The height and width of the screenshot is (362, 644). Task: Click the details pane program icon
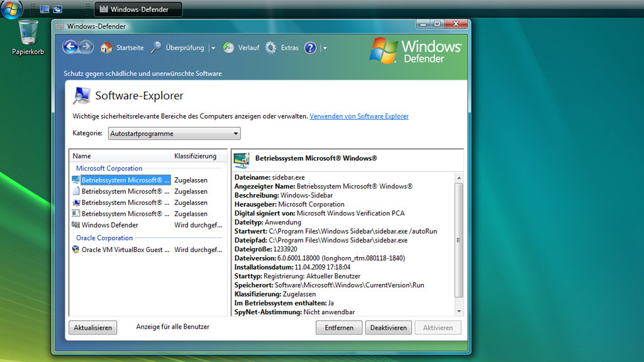pyautogui.click(x=241, y=160)
